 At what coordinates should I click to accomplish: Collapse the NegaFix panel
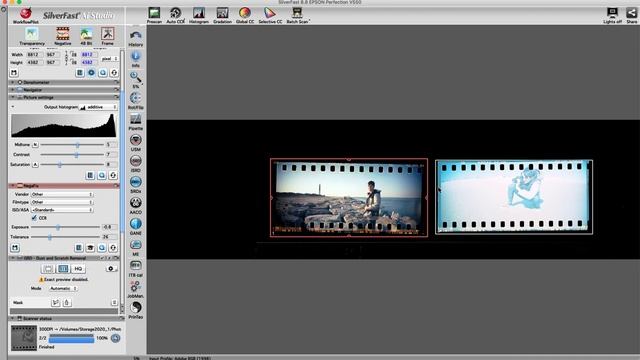(13, 186)
